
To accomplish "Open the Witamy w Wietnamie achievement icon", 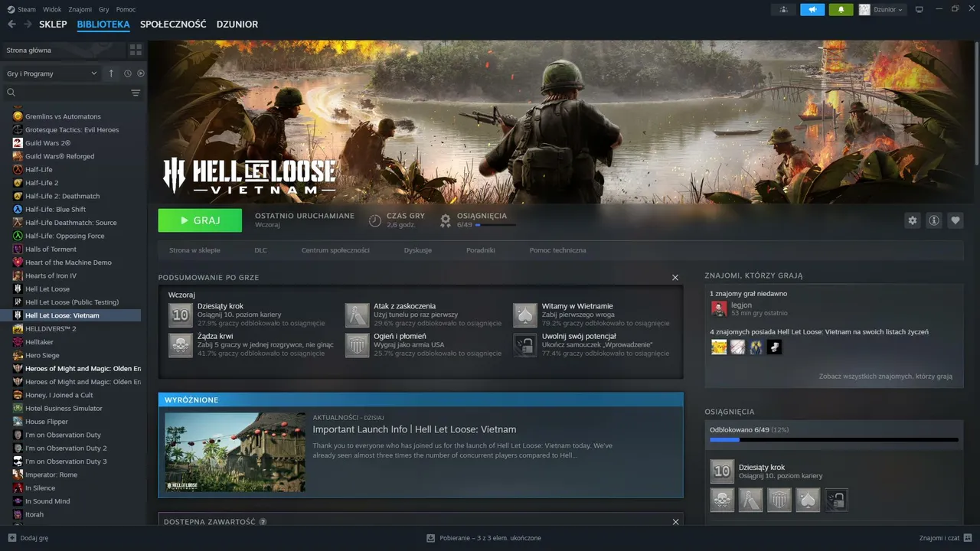I will pos(525,315).
